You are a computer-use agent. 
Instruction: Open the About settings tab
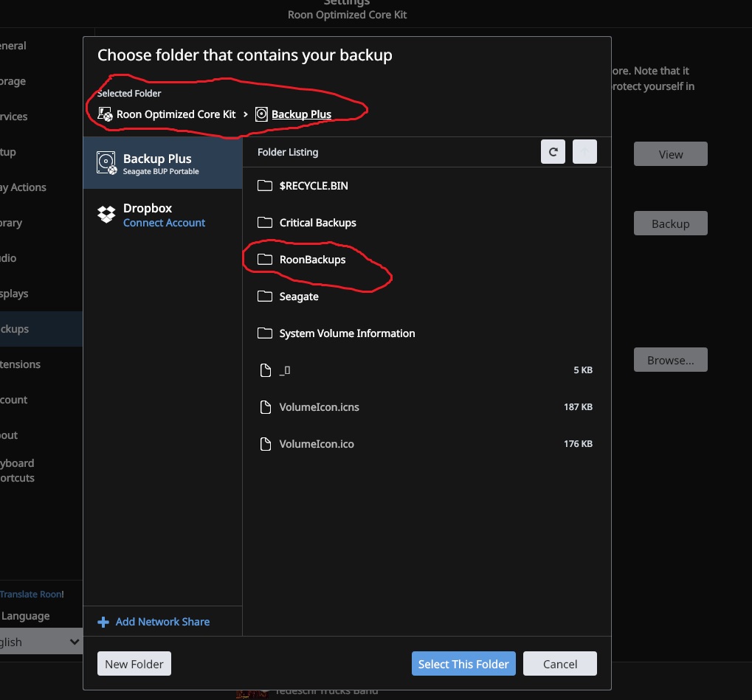[x=9, y=435]
